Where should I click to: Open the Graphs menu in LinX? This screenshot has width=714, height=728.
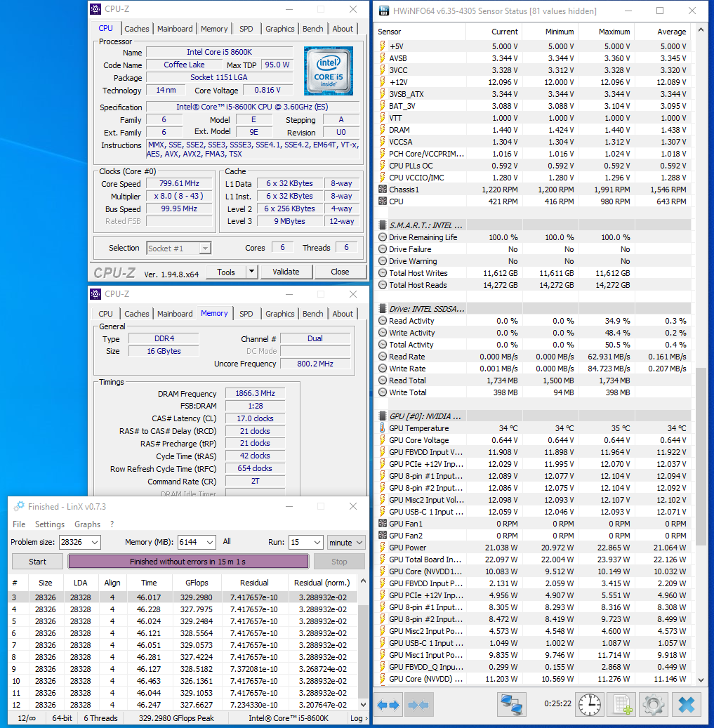pos(87,524)
